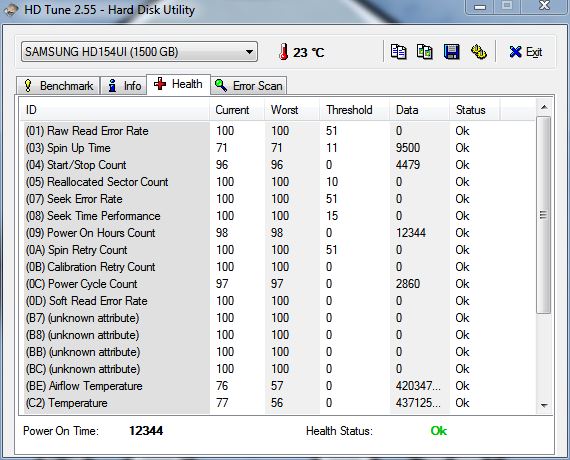Select the (BB) unknown attribute row
The image size is (570, 460).
click(278, 352)
